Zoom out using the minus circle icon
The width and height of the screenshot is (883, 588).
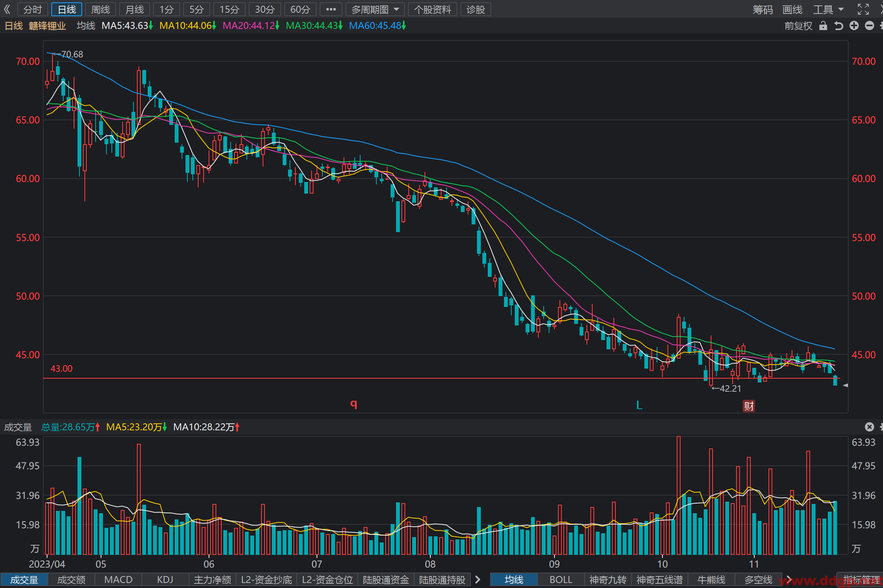click(870, 26)
